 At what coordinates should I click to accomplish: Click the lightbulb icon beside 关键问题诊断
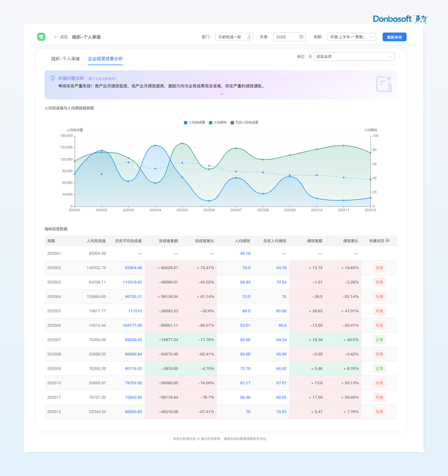(53, 78)
